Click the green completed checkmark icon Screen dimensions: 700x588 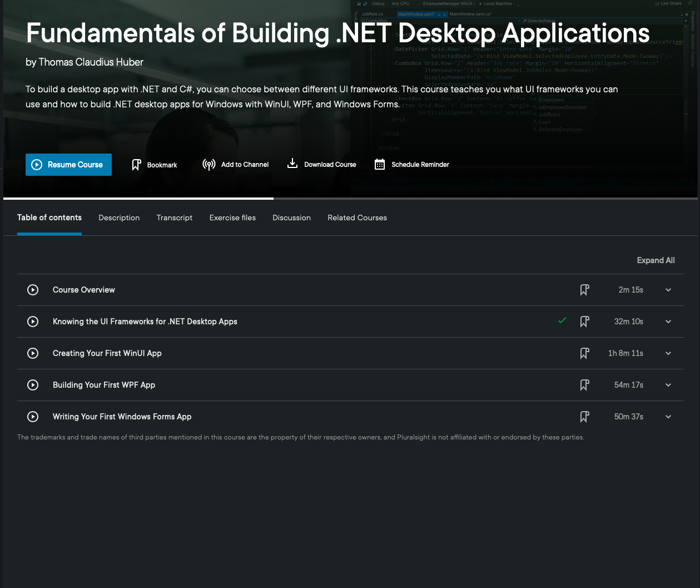coord(562,320)
